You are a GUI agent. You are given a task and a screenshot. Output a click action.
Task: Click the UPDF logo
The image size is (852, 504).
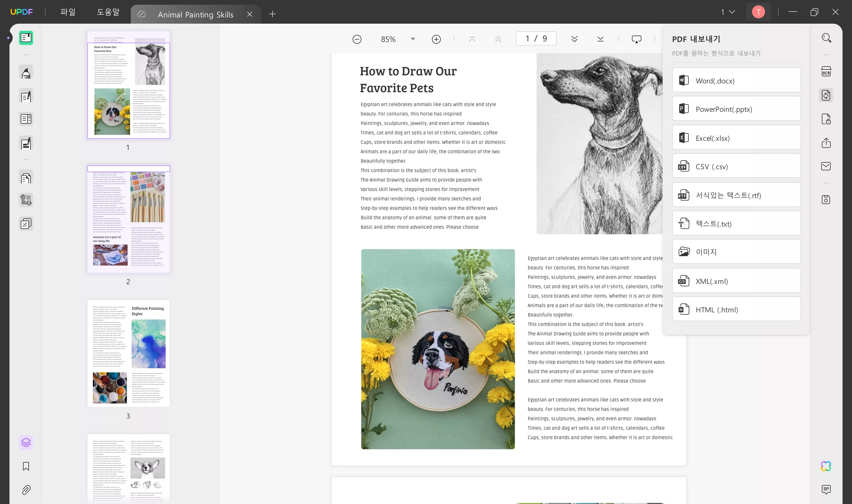[x=21, y=12]
